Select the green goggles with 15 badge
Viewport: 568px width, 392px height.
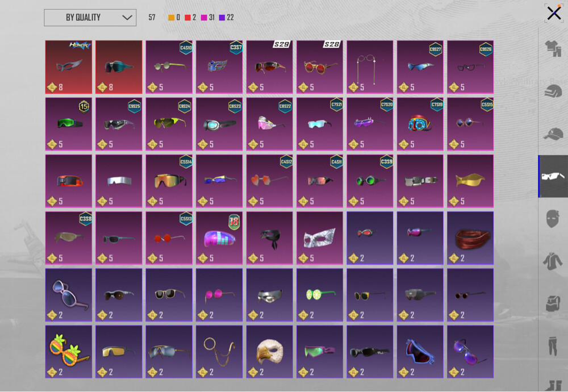69,124
